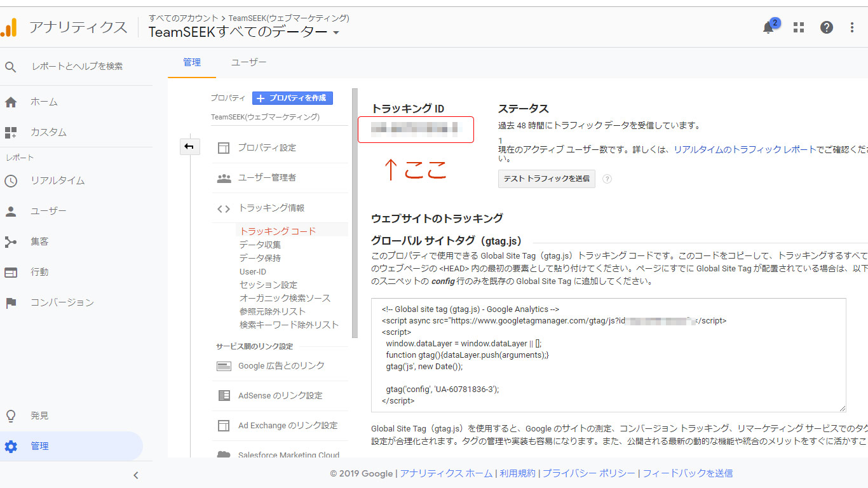Select トラッキング コード submenu item

click(278, 231)
